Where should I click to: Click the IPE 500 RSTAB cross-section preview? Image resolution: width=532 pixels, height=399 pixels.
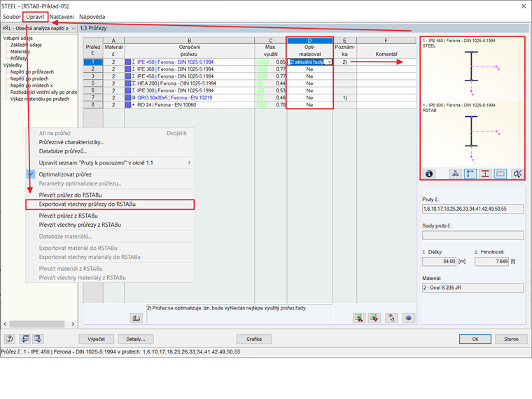point(472,134)
